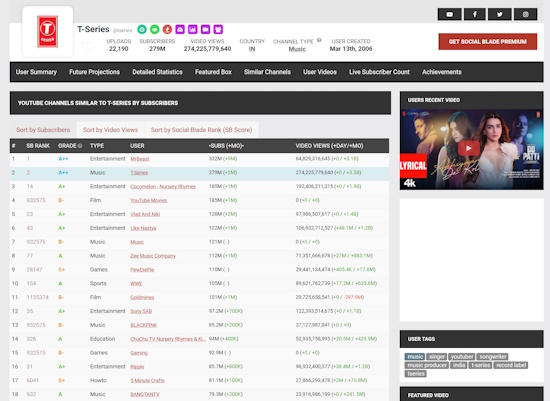Click the first purple square badge icon
Image resolution: width=550 pixels, height=401 pixels.
coord(180,29)
